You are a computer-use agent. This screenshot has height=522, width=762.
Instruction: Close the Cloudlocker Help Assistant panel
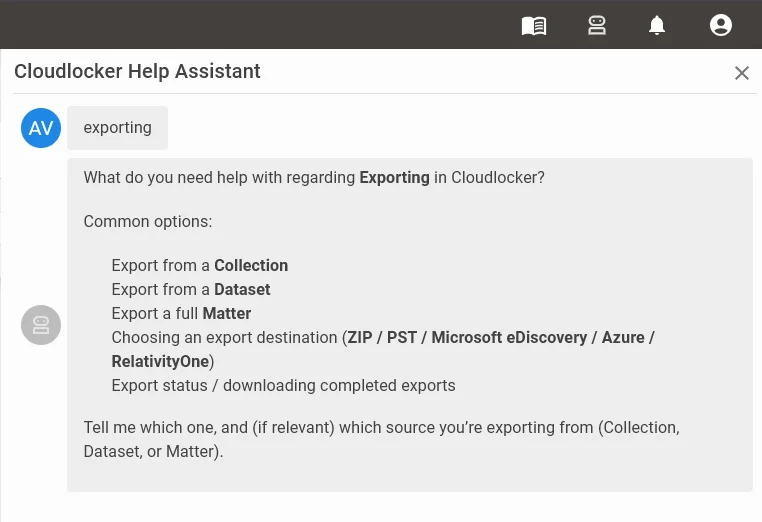coord(742,73)
